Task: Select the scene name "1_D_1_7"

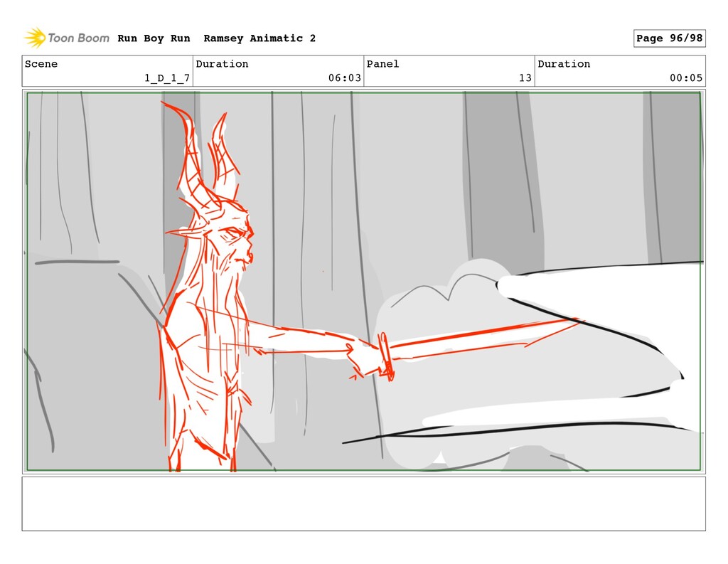Action: (167, 78)
